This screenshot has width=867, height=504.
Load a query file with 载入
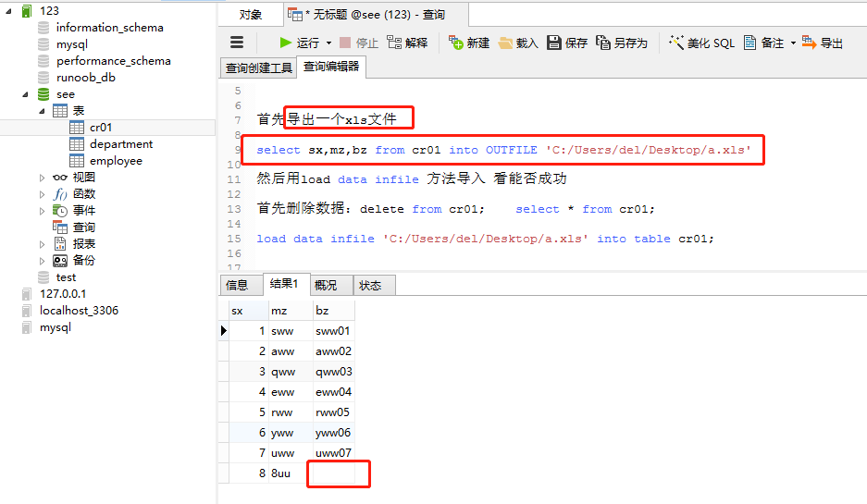(x=518, y=43)
